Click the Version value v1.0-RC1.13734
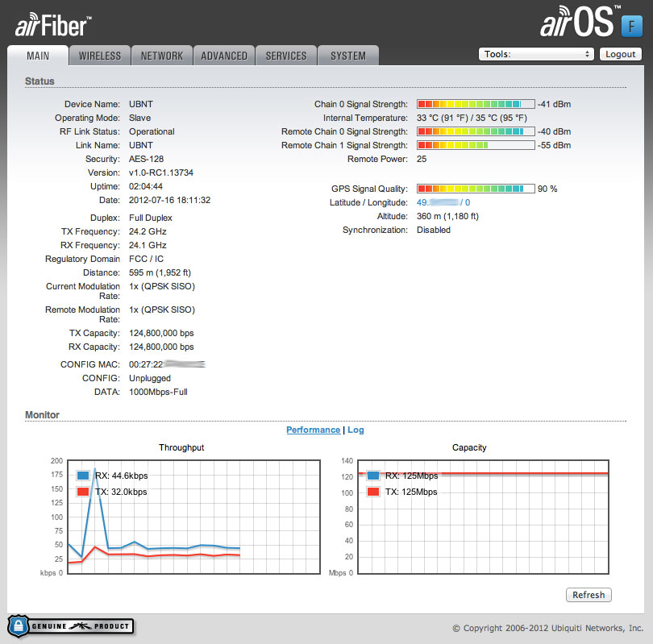This screenshot has height=644, width=653. tap(161, 172)
